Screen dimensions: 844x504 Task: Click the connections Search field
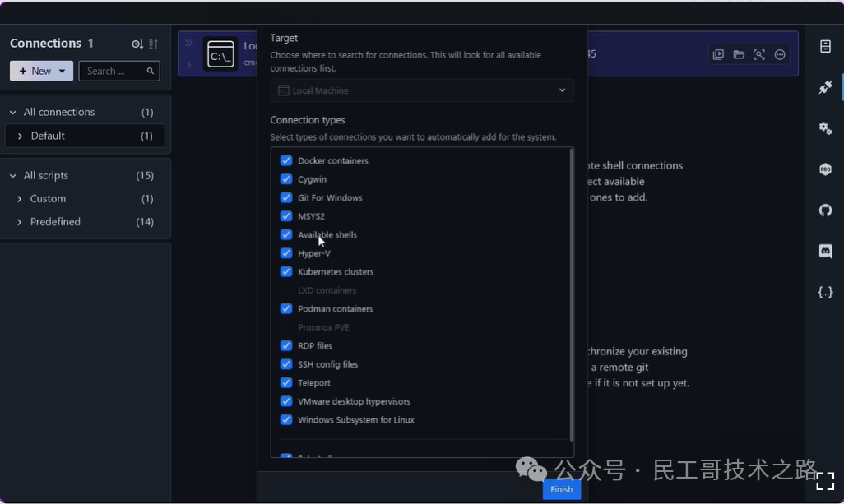click(119, 71)
